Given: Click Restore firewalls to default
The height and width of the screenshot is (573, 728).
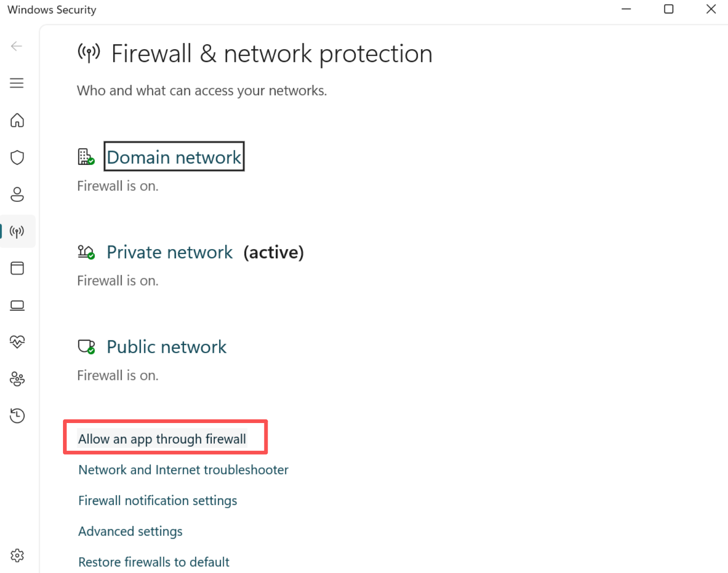Looking at the screenshot, I should click(154, 562).
